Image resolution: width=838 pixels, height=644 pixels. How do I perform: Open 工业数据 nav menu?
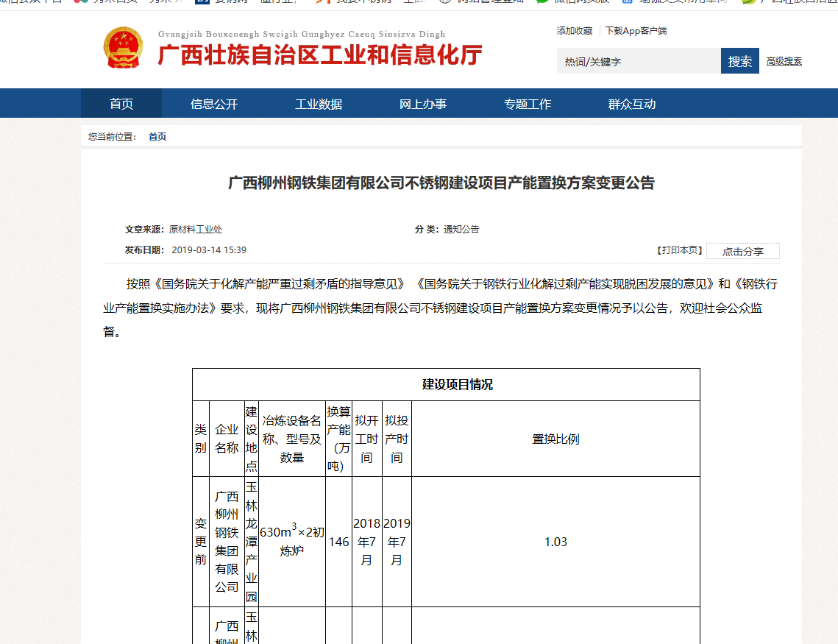tap(319, 104)
